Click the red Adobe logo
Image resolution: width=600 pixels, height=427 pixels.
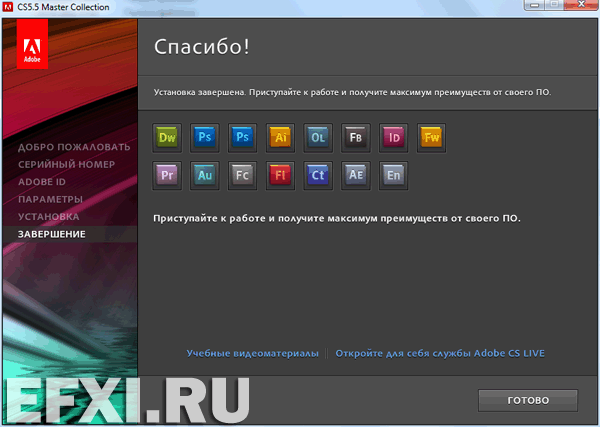coord(32,44)
